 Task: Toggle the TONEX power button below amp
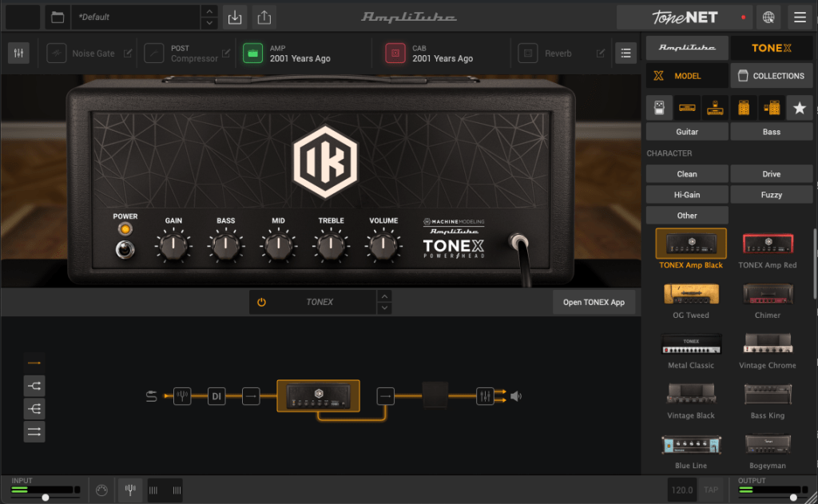(261, 303)
